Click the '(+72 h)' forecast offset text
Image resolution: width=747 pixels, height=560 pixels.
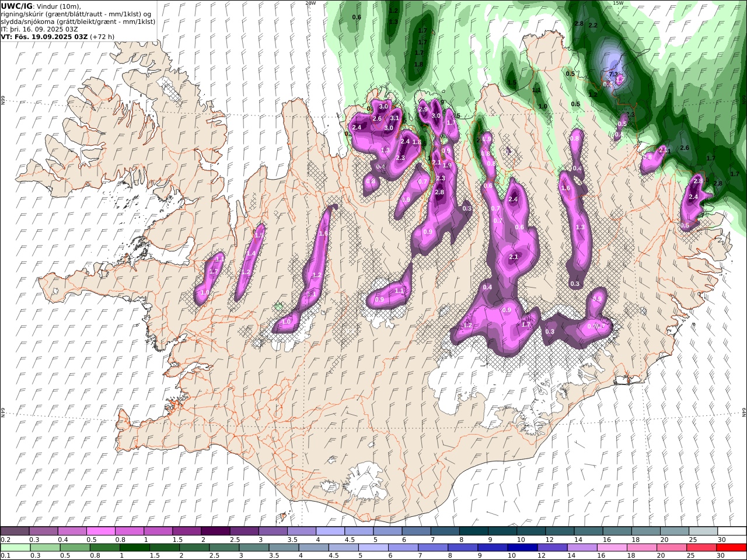pyautogui.click(x=102, y=37)
